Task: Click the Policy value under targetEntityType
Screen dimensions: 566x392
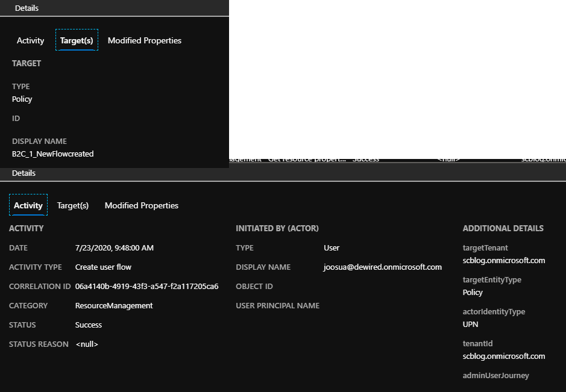Action: click(x=473, y=292)
